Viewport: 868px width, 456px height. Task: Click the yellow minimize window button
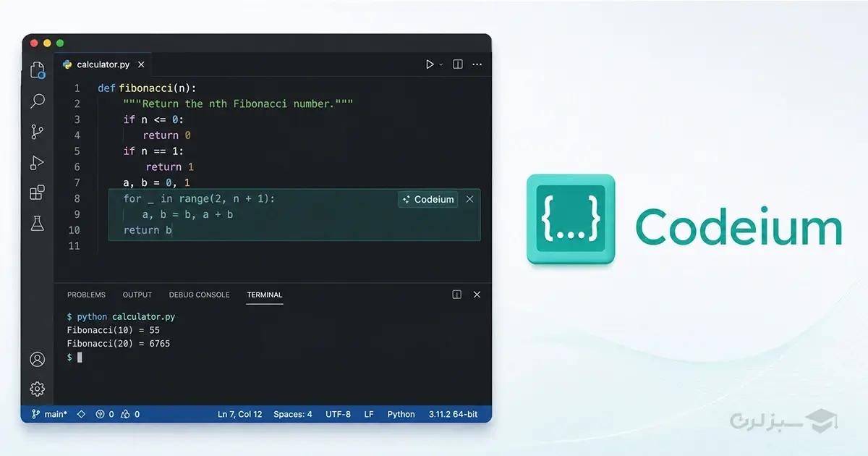(x=48, y=43)
